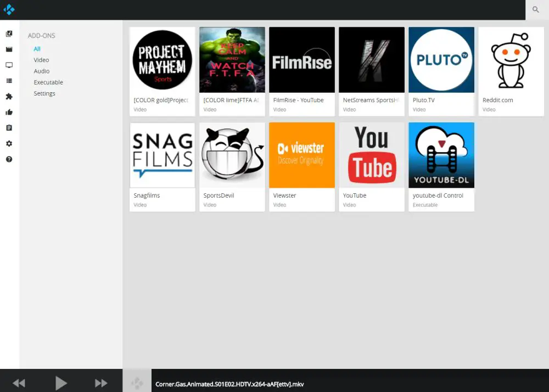Select the Settings add-ons filter
Viewport: 549px width, 392px height.
[44, 93]
